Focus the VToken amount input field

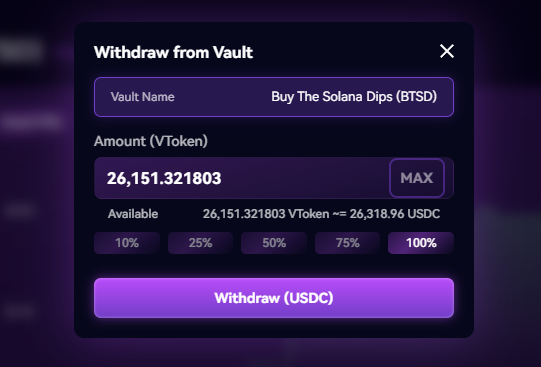(242, 178)
